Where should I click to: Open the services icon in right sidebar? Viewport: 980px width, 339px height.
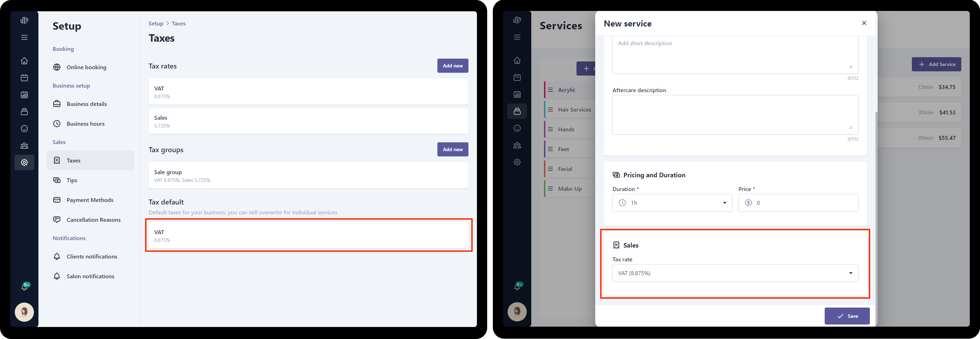pos(517,111)
